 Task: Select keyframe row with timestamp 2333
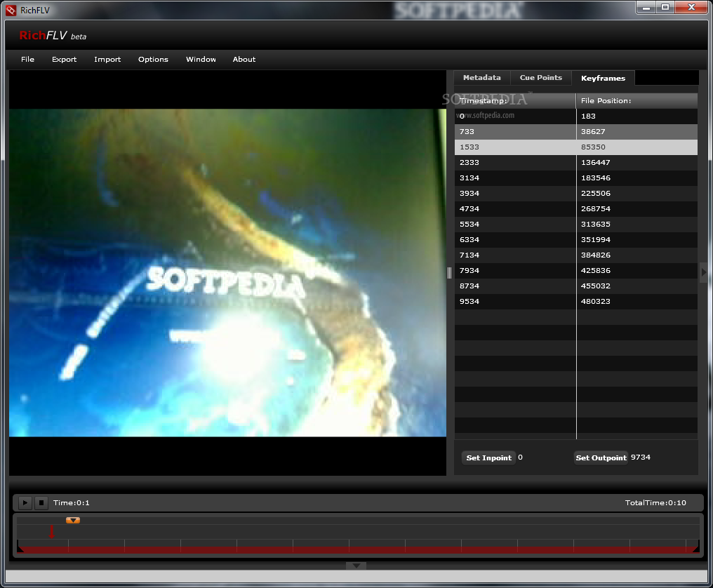576,162
